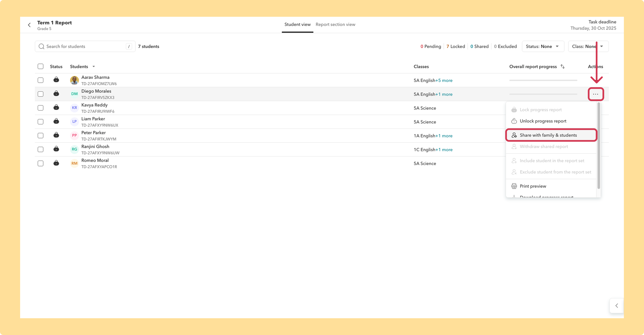Click the lock status icon for Liam Parker
Screen dimensions: 644x335
[56, 121]
